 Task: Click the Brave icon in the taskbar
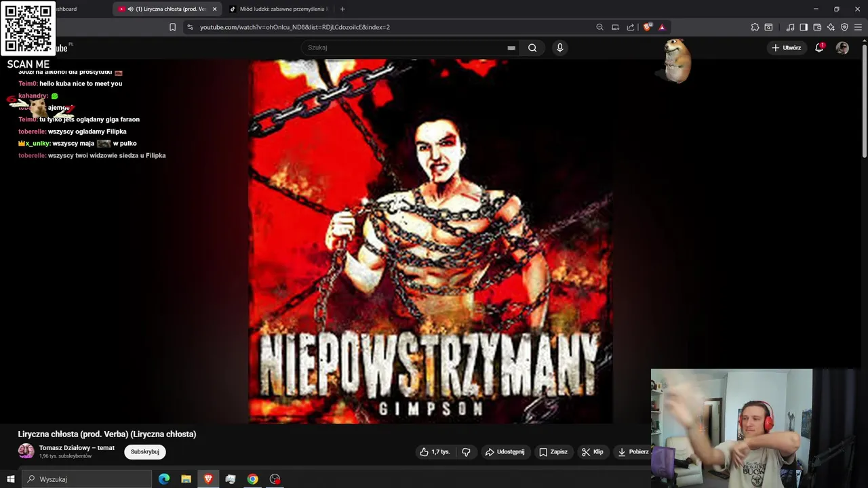[x=208, y=479]
